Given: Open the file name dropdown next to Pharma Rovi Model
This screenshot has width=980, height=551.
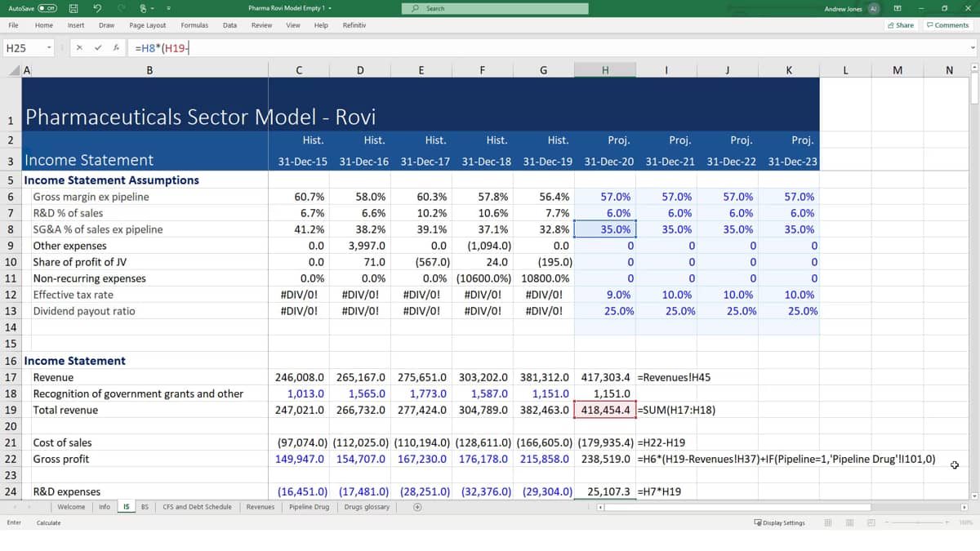Looking at the screenshot, I should click(x=331, y=8).
